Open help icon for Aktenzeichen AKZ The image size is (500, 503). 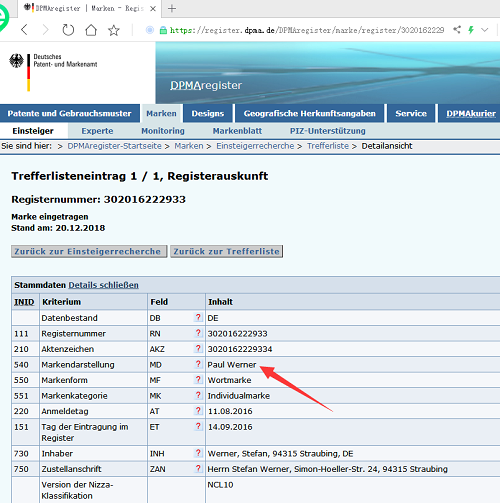pos(198,348)
